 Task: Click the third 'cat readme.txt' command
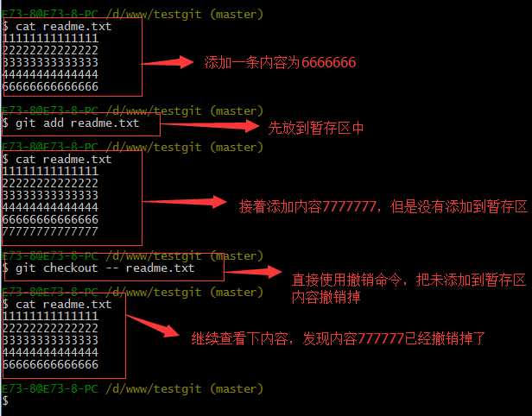click(x=57, y=304)
